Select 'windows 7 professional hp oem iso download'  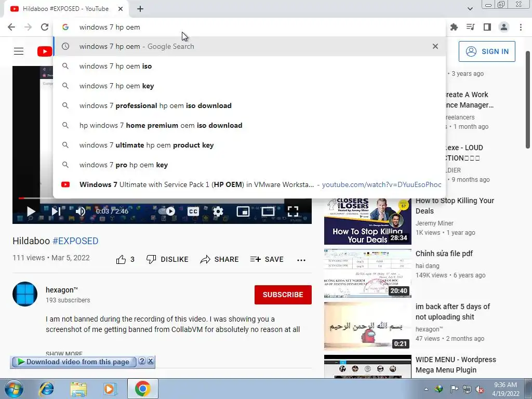249,105
